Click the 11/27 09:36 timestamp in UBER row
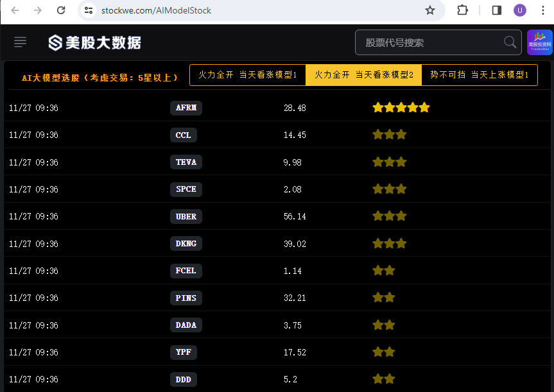Screen dimensions: 554x392 33,216
